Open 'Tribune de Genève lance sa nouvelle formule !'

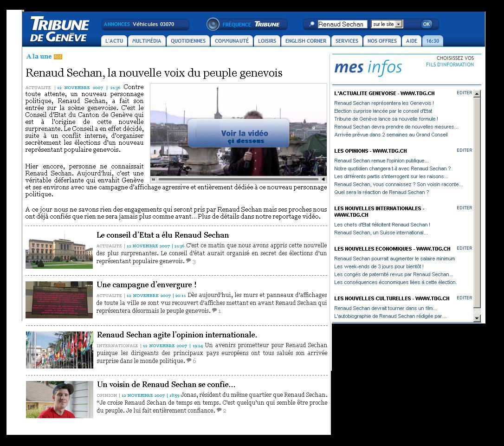[x=386, y=119]
